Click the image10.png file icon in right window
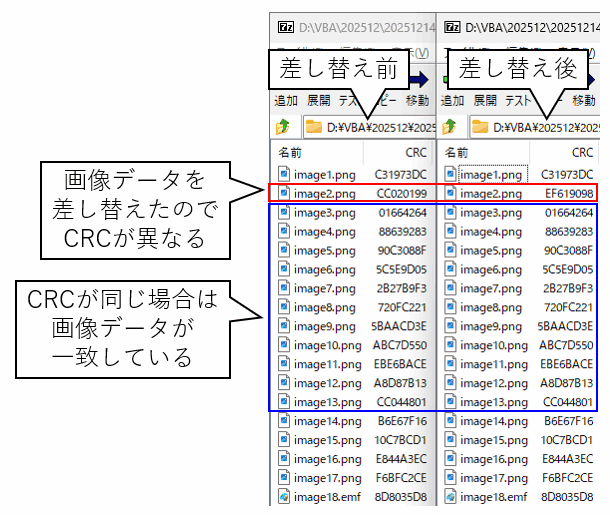The image size is (610, 515). pos(450,345)
